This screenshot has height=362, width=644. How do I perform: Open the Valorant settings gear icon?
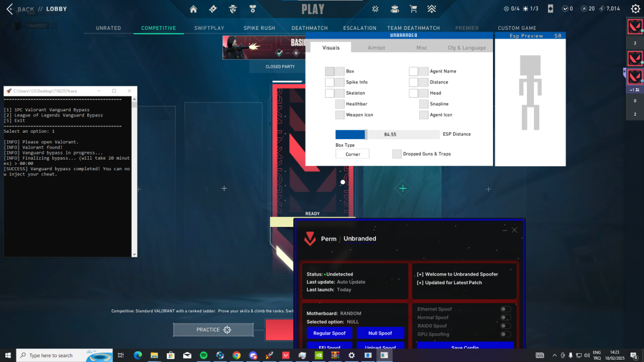click(635, 9)
